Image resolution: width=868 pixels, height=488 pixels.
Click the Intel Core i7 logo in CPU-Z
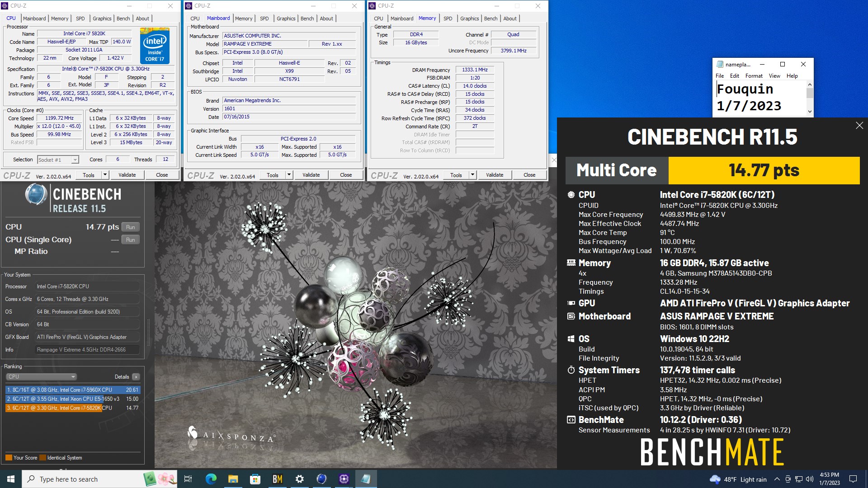[x=155, y=46]
